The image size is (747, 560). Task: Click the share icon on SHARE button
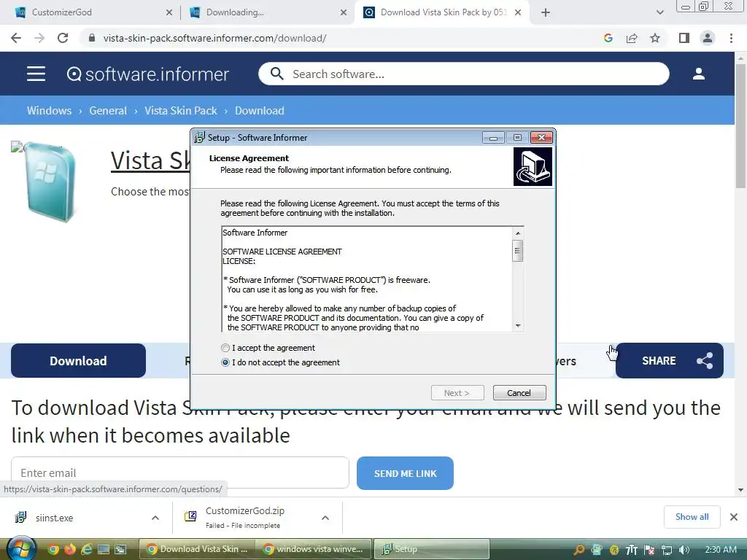705,360
